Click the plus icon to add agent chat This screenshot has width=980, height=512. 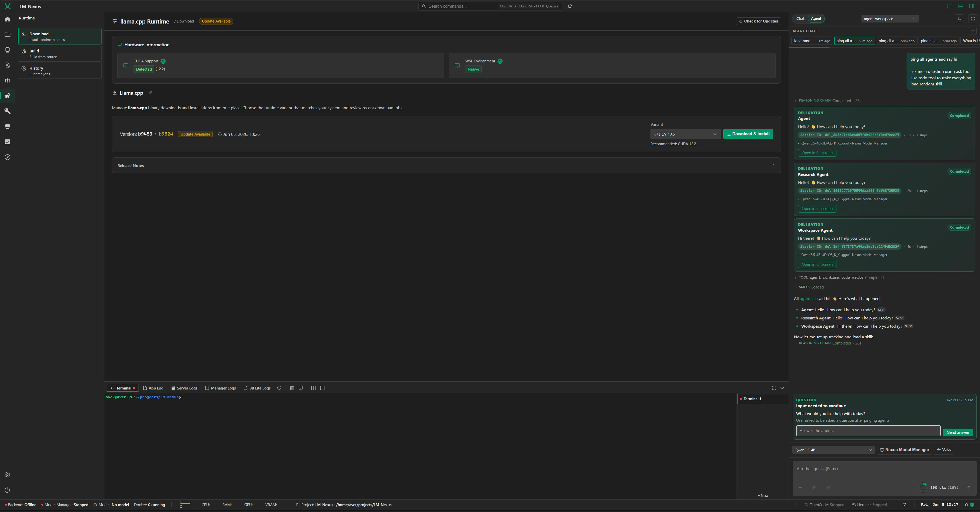pos(973,31)
